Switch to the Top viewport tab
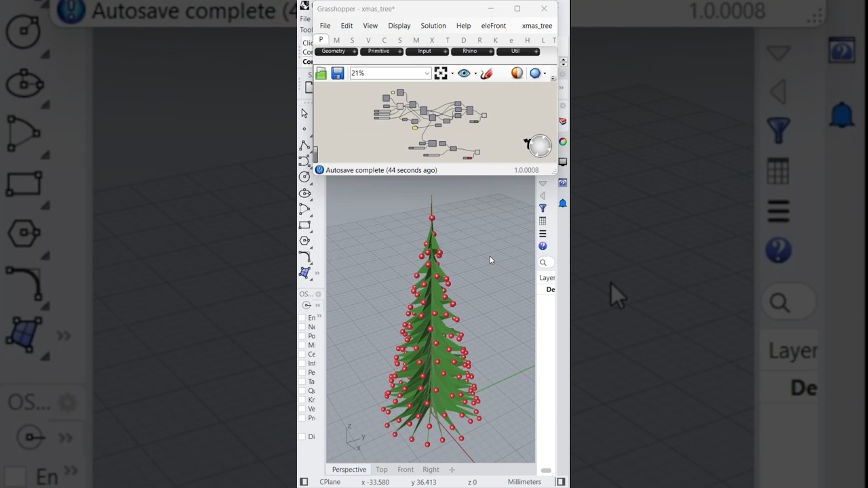Screen dimensions: 868x488 point(382,469)
